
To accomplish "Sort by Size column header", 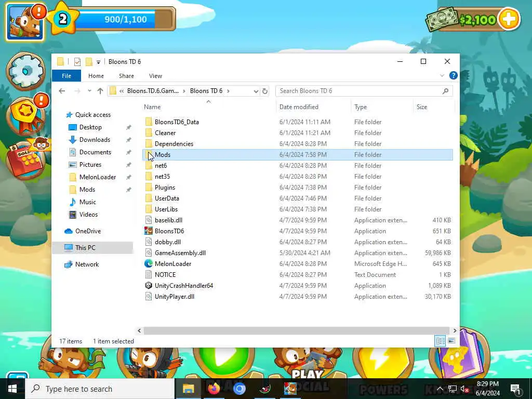I will tap(422, 107).
